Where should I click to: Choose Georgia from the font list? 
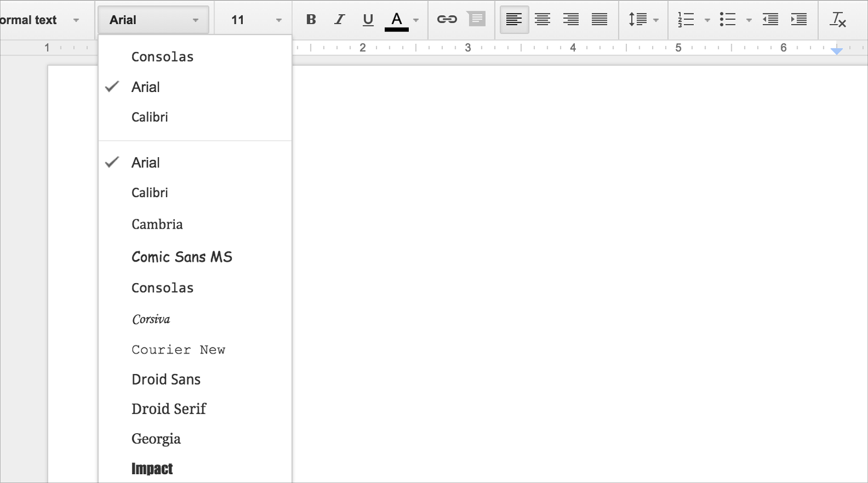[156, 438]
